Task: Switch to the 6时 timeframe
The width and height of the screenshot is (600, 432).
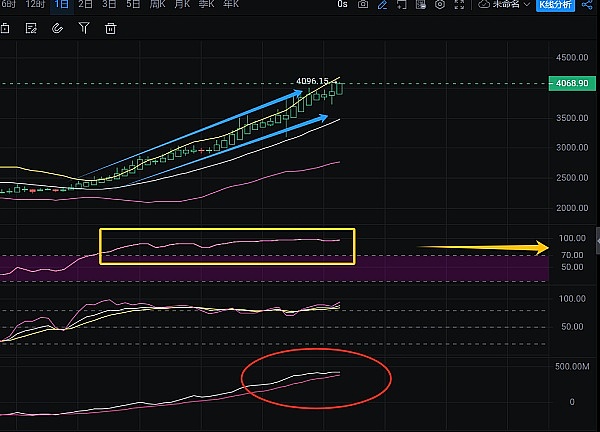Action: (9, 5)
